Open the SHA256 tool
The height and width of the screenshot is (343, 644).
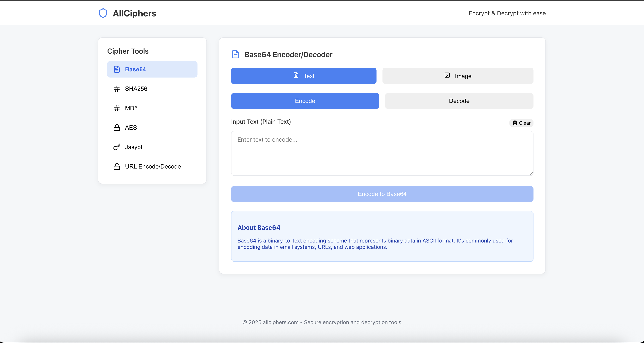pyautogui.click(x=152, y=89)
